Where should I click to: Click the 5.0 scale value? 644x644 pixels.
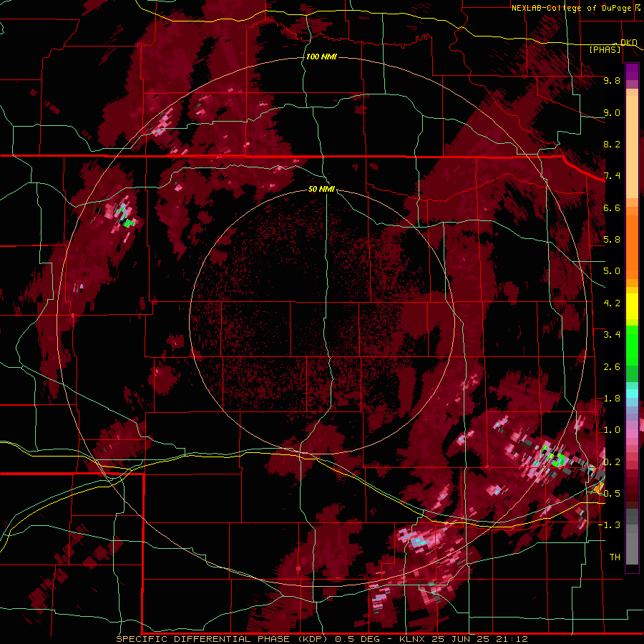coord(612,271)
